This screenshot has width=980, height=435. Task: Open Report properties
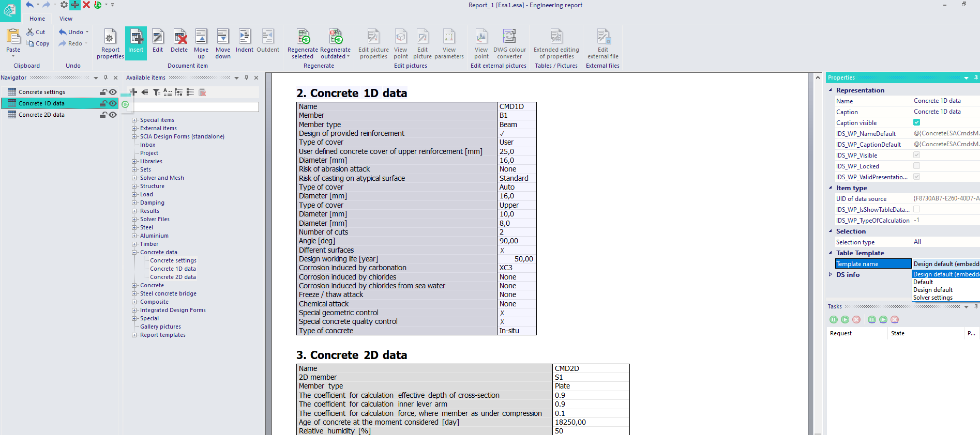click(110, 43)
